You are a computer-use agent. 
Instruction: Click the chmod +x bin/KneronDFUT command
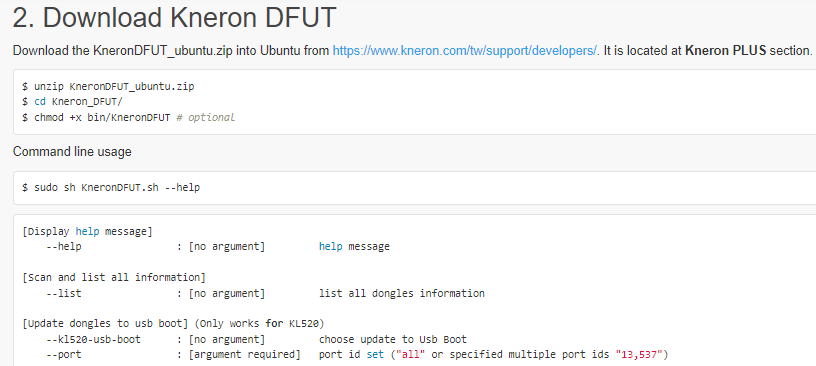[x=96, y=117]
